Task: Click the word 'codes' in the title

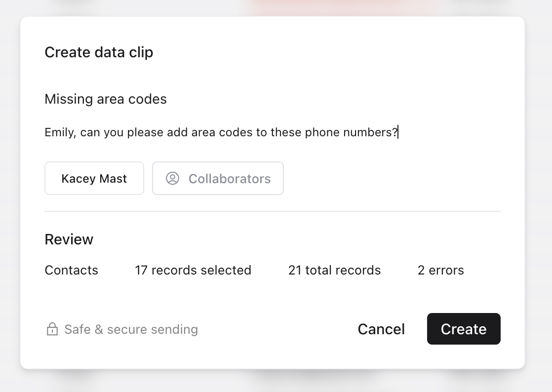Action: point(148,99)
